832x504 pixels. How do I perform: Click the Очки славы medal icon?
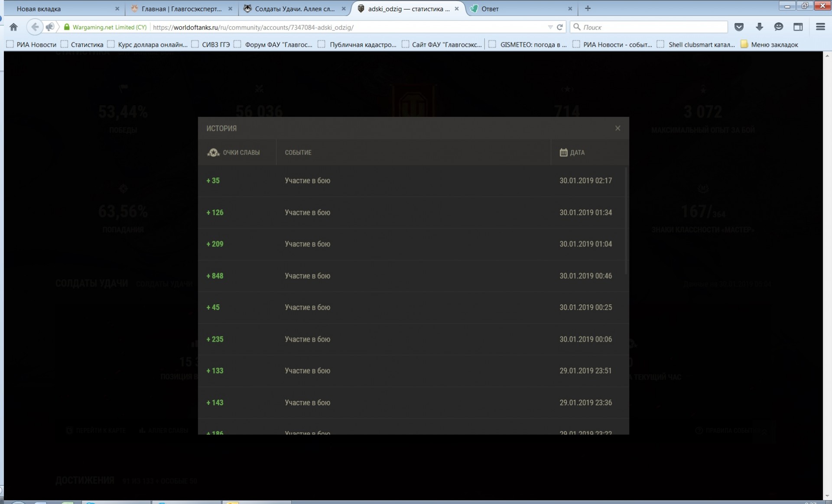click(213, 152)
